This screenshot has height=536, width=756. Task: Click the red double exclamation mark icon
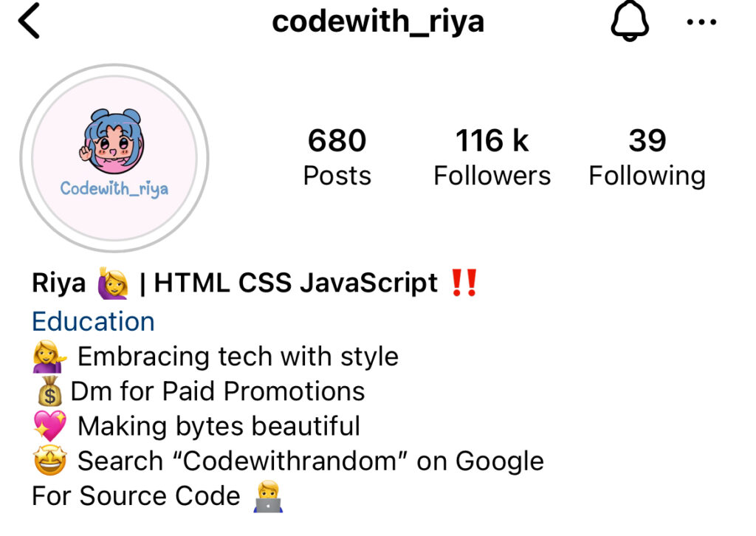[x=464, y=283]
